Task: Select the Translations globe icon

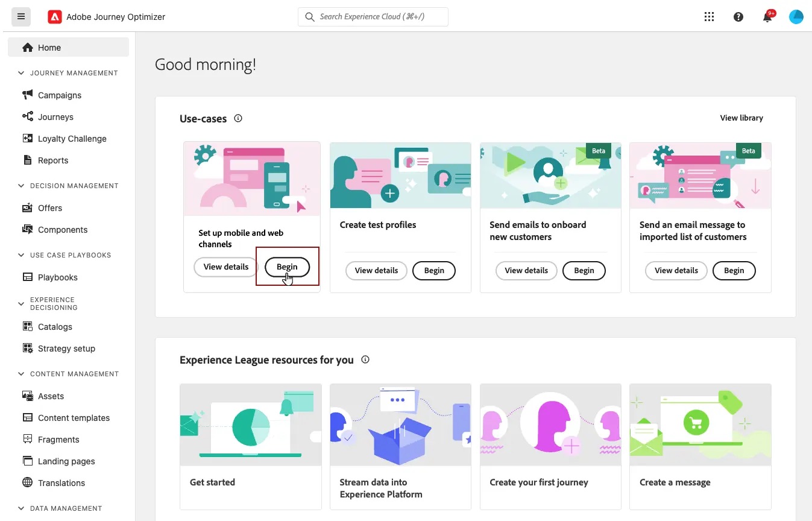Action: pos(28,482)
